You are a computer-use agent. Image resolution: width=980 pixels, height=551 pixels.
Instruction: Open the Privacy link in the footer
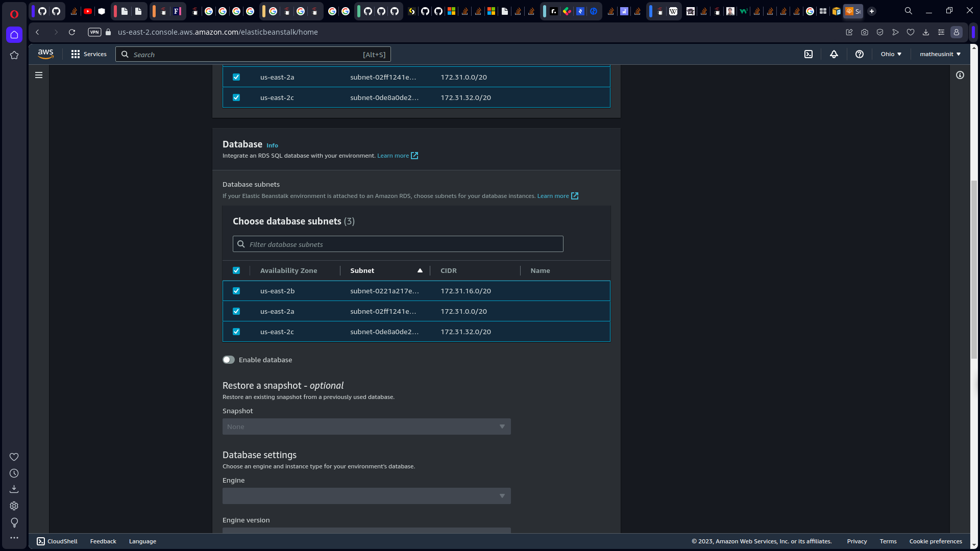856,541
